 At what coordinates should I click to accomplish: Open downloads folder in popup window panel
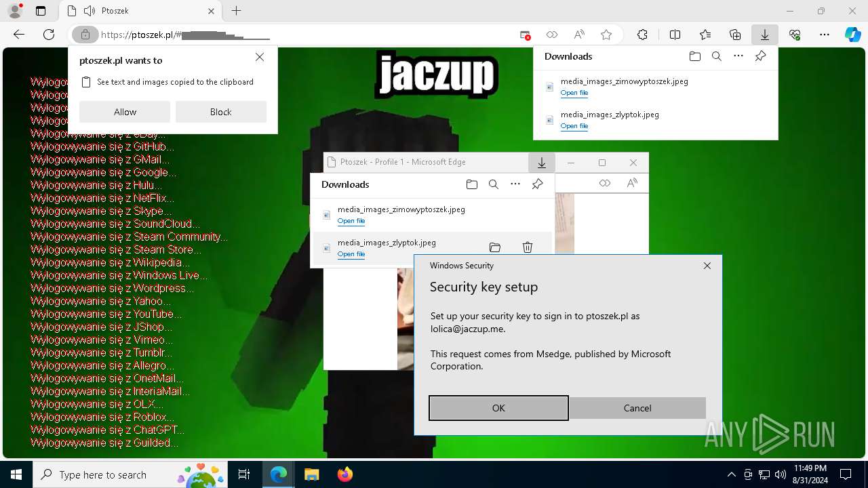pos(472,184)
